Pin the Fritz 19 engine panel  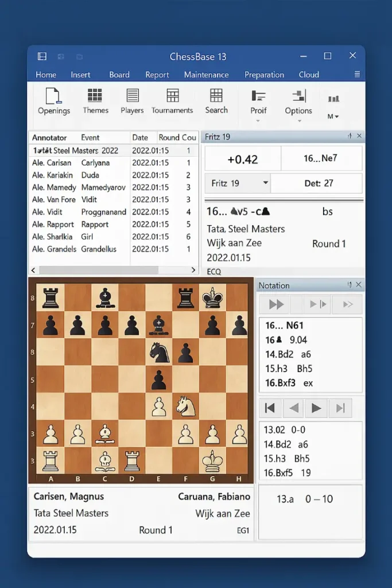click(350, 136)
